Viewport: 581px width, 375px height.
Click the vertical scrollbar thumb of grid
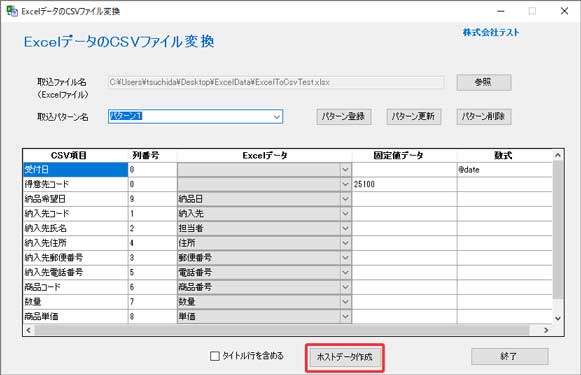(558, 230)
